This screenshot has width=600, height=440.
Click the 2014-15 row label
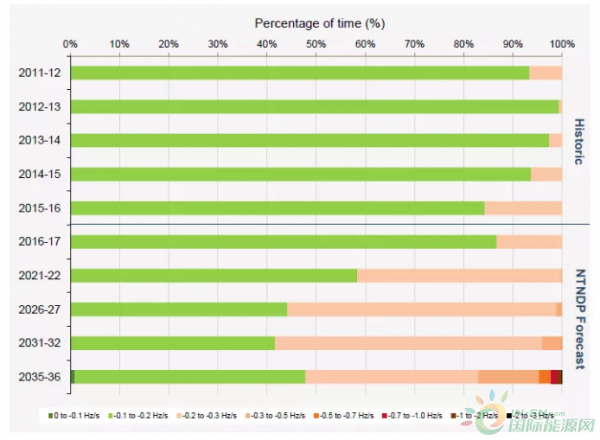[x=38, y=174]
